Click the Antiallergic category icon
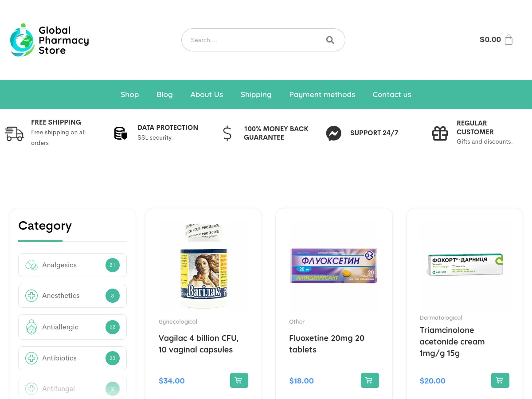Viewport: 532px width, 399px height. pyautogui.click(x=31, y=327)
